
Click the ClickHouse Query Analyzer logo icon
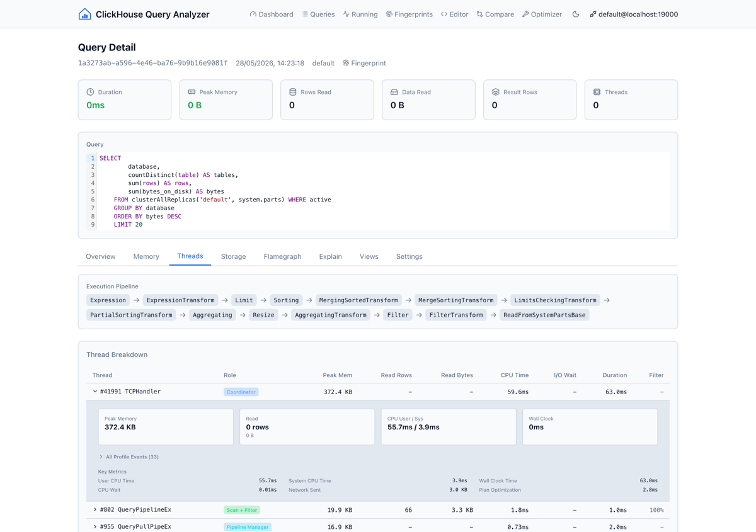pos(84,14)
